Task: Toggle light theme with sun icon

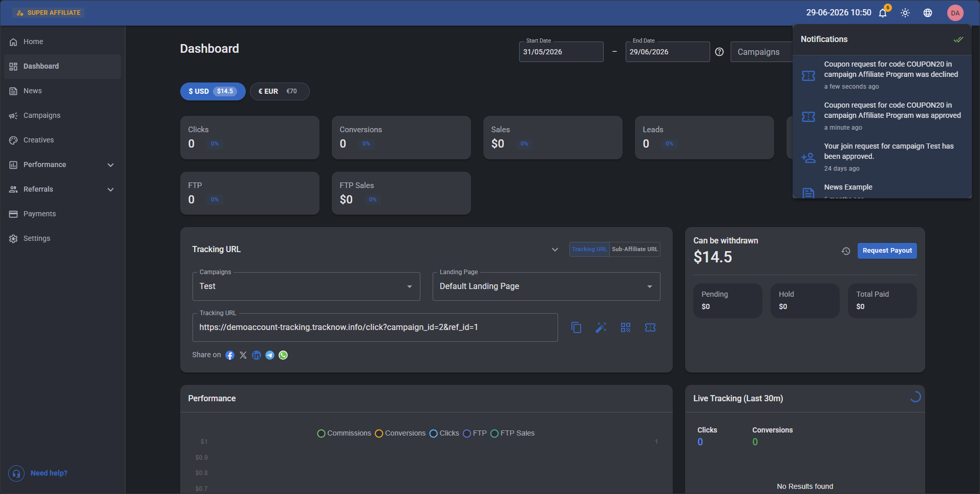Action: (905, 13)
